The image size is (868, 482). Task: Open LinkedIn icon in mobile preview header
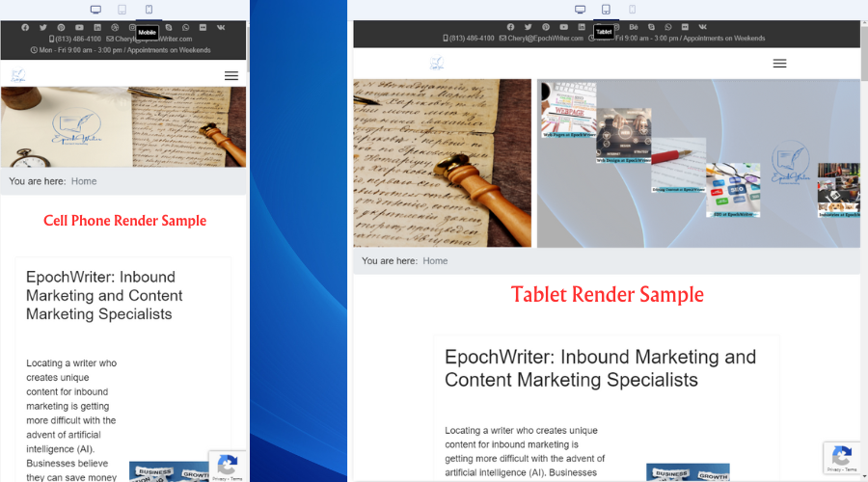(x=97, y=27)
